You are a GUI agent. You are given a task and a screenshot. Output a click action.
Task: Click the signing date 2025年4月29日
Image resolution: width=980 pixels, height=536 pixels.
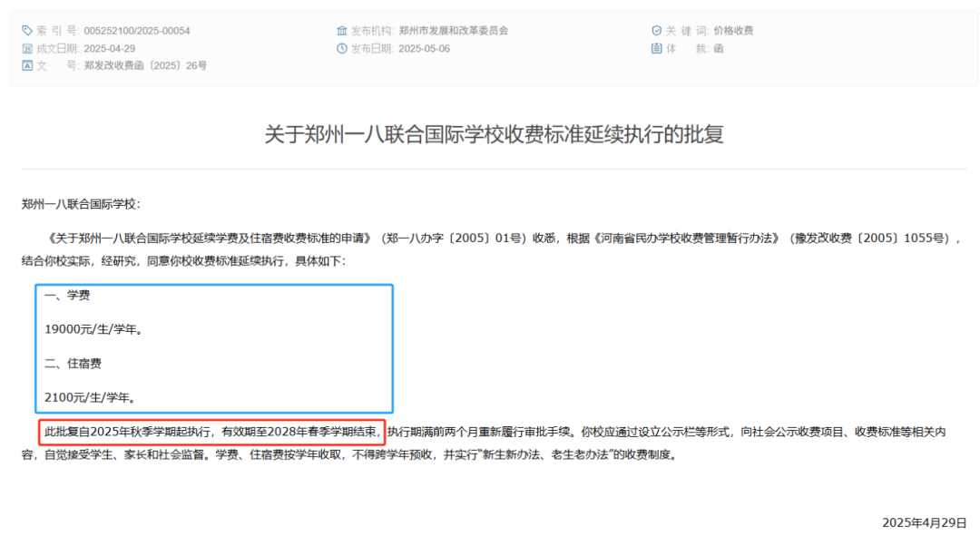pyautogui.click(x=925, y=522)
